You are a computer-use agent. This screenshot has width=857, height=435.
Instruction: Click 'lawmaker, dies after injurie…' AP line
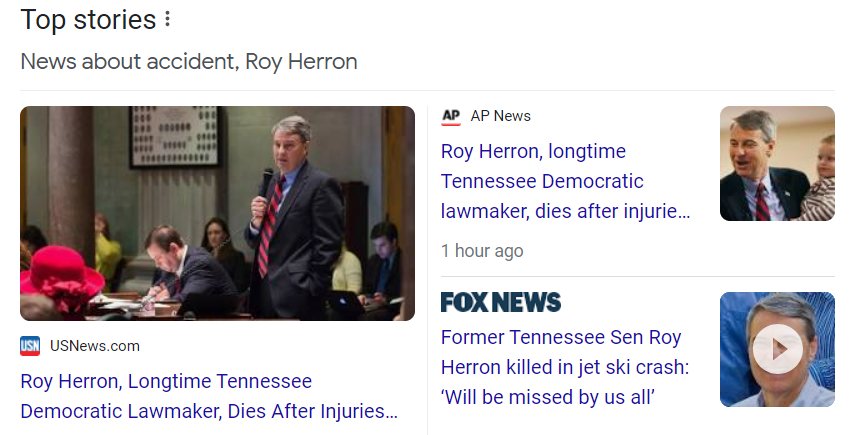[565, 212]
